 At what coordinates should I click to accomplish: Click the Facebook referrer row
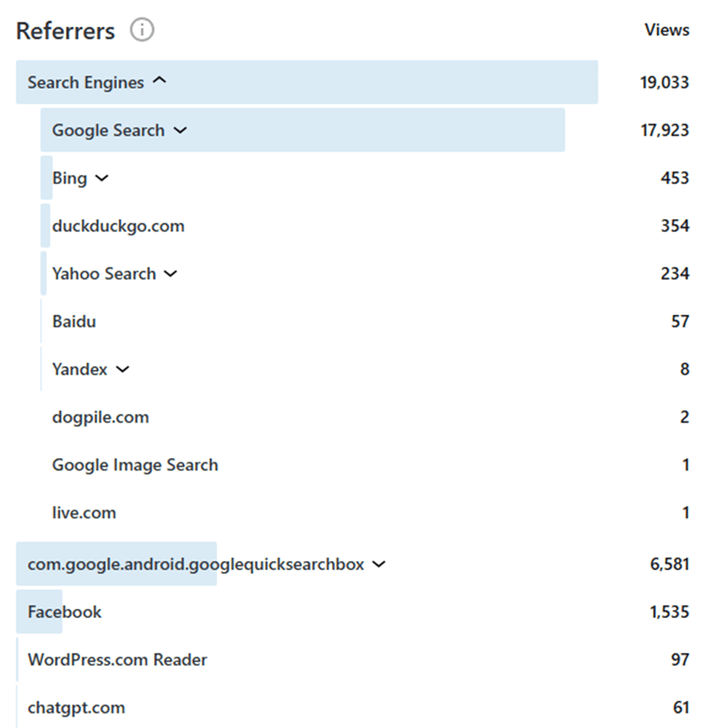click(64, 612)
